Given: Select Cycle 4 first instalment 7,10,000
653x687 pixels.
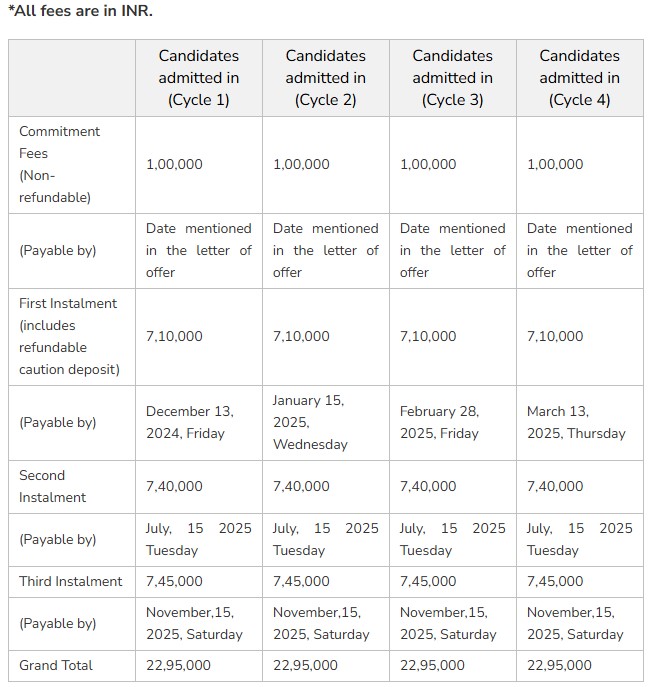Looking at the screenshot, I should pos(555,336).
